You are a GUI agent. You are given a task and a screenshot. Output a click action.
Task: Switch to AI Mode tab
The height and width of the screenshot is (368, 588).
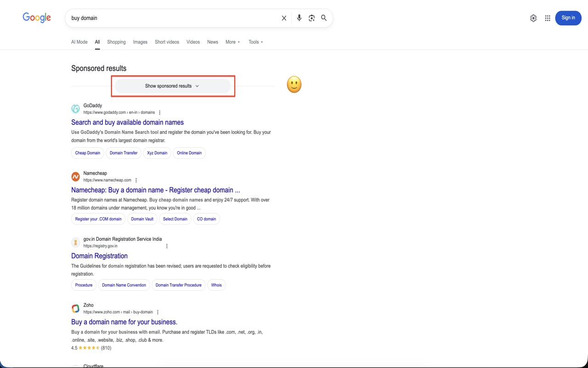[x=79, y=42]
